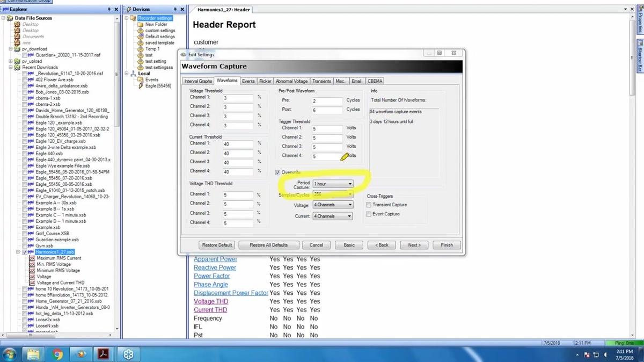Image resolution: width=644 pixels, height=362 pixels.
Task: Switch to the Transients tab
Action: pyautogui.click(x=322, y=81)
